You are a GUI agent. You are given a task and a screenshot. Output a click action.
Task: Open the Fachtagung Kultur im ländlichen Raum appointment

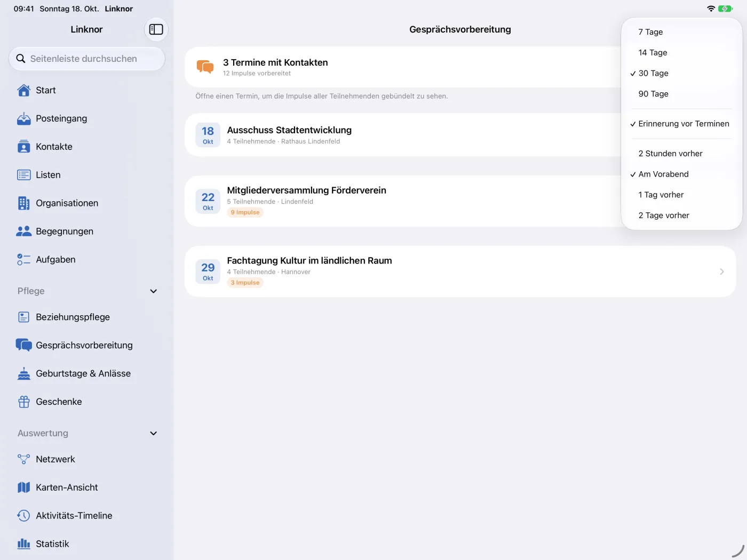click(x=460, y=271)
